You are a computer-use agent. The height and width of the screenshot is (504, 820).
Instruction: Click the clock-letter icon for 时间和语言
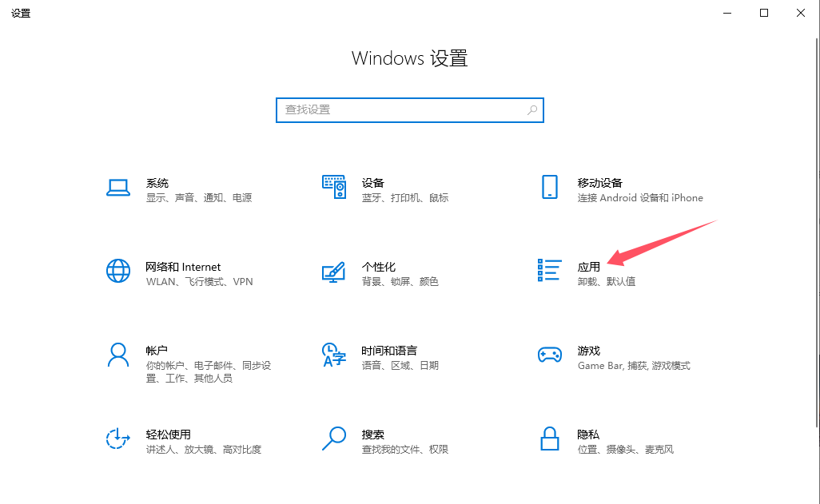point(333,355)
